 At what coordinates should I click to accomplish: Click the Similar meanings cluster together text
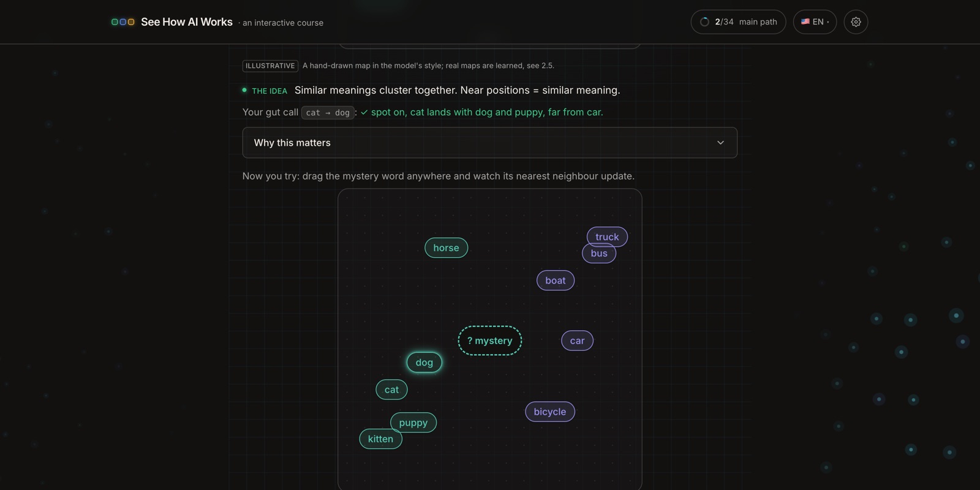tap(457, 90)
